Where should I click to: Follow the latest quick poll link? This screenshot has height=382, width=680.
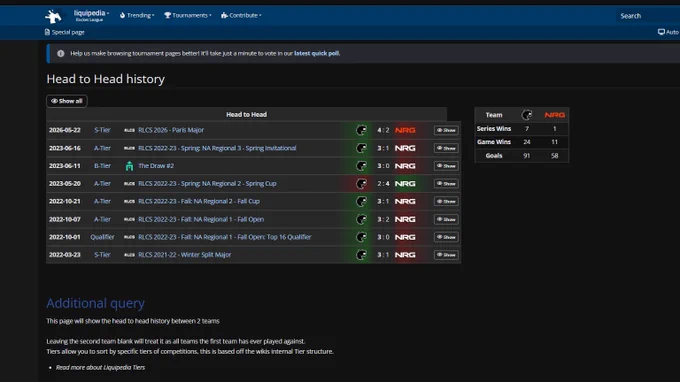(x=317, y=53)
